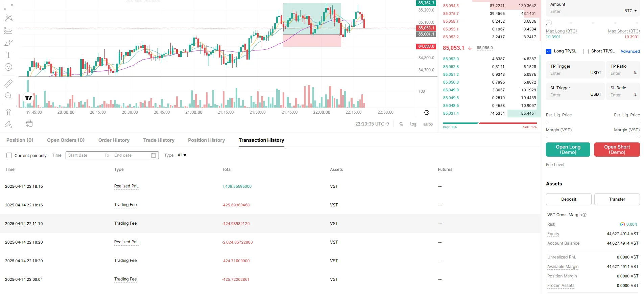This screenshot has width=644, height=294.
Task: Enable the Short TP/SL checkbox
Action: [x=586, y=51]
